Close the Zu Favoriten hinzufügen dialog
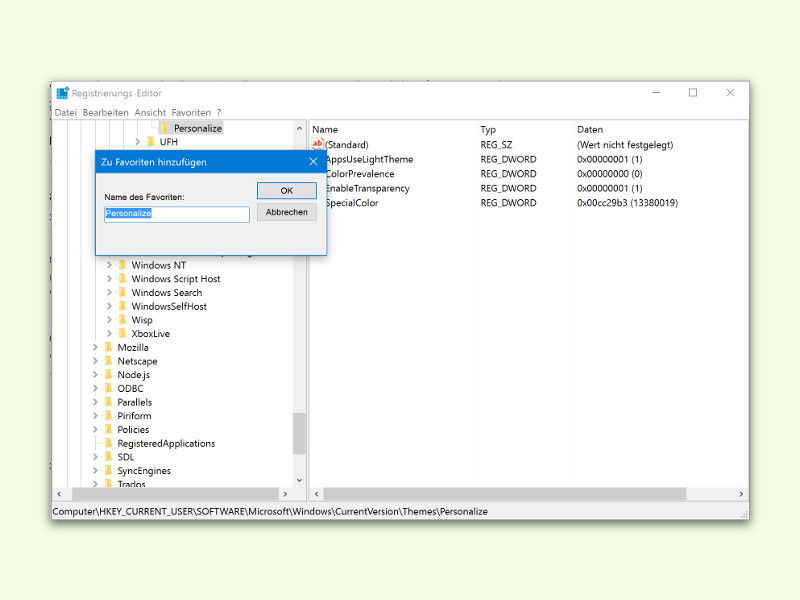 [x=313, y=162]
